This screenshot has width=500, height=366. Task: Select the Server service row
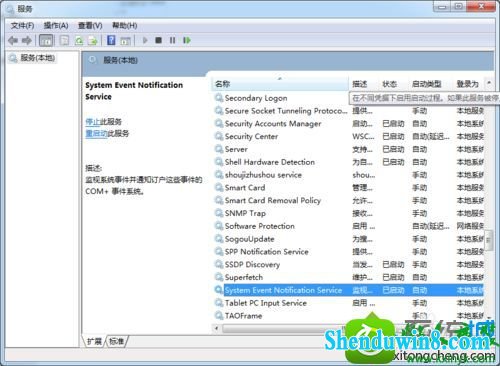349,149
